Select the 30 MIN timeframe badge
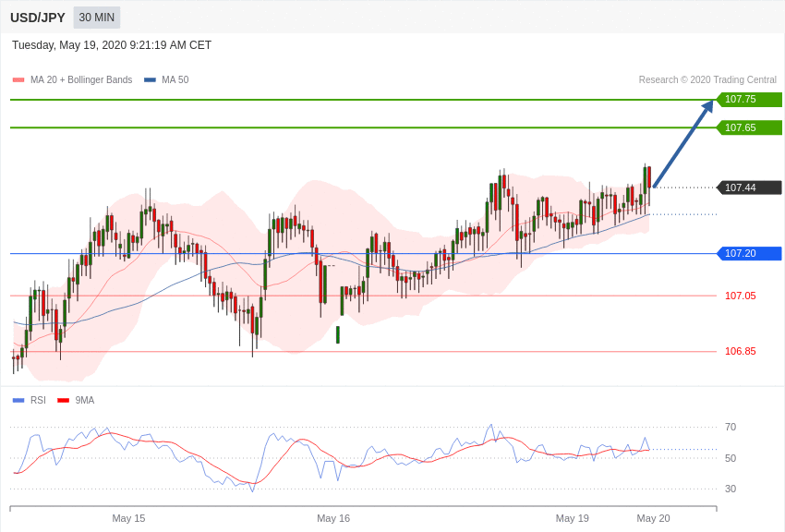The width and height of the screenshot is (785, 532). point(97,18)
